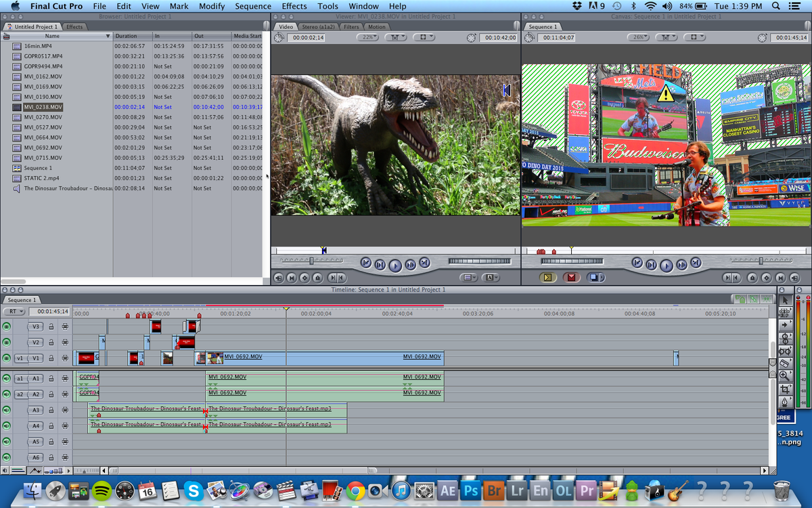812x508 pixels.
Task: Go to next edit in Canvas
Action: 696,262
